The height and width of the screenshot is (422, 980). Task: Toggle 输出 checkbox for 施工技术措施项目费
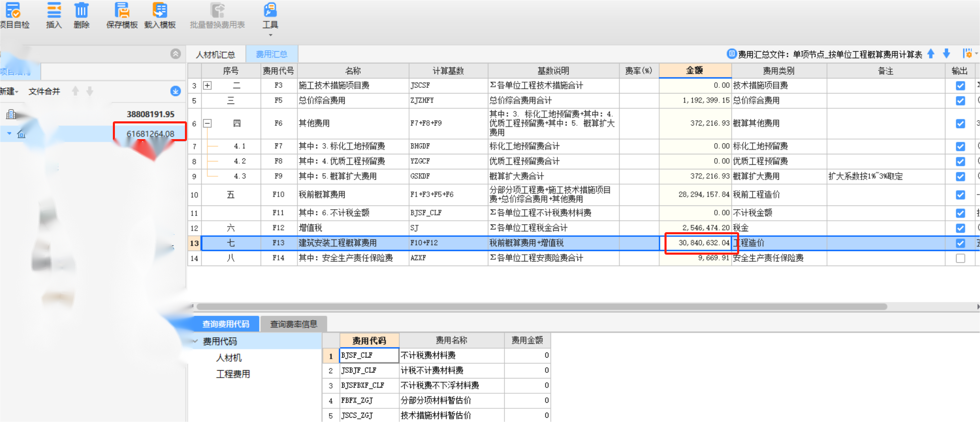tap(960, 86)
